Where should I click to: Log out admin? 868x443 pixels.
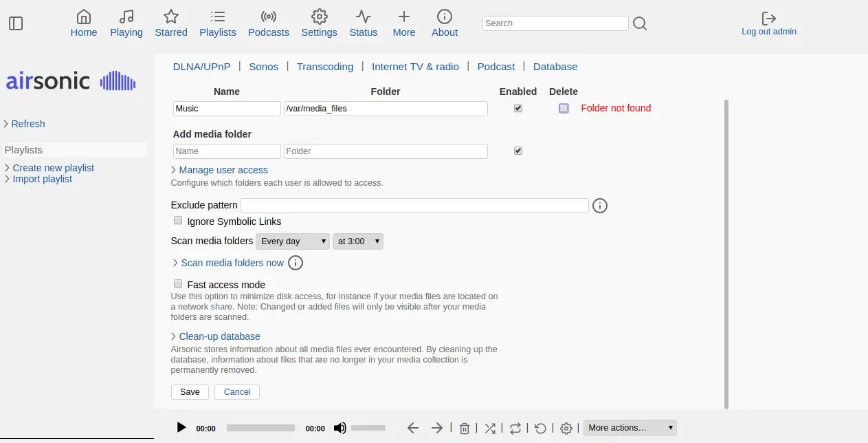point(769,23)
